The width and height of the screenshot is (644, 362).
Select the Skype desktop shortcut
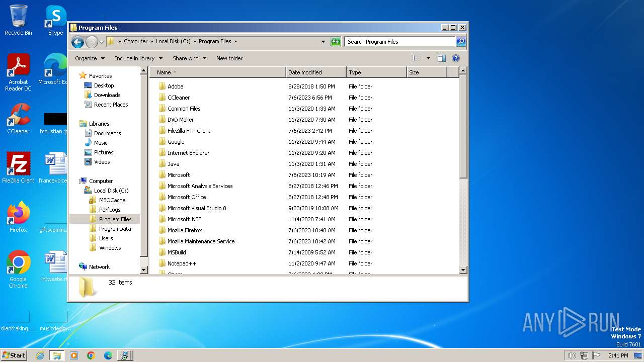[55, 20]
